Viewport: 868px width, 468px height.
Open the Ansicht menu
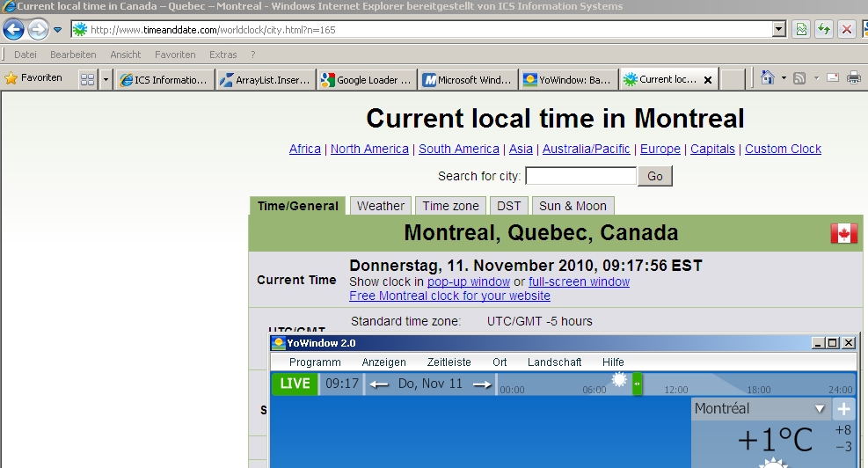click(126, 55)
